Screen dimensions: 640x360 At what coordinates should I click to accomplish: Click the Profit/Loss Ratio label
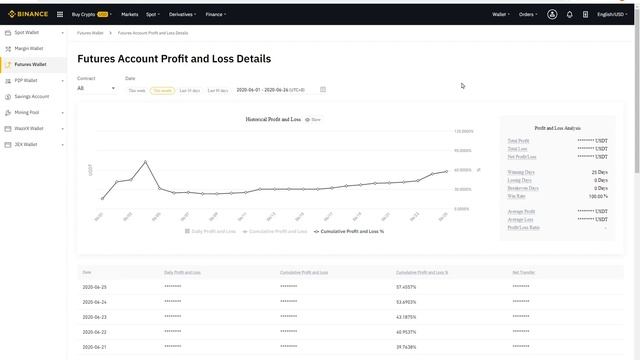pos(523,228)
